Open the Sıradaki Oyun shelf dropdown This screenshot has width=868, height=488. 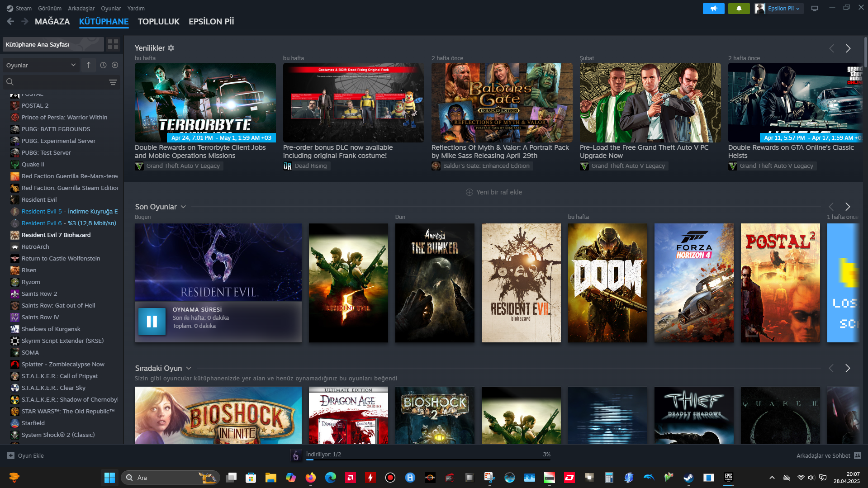(189, 368)
